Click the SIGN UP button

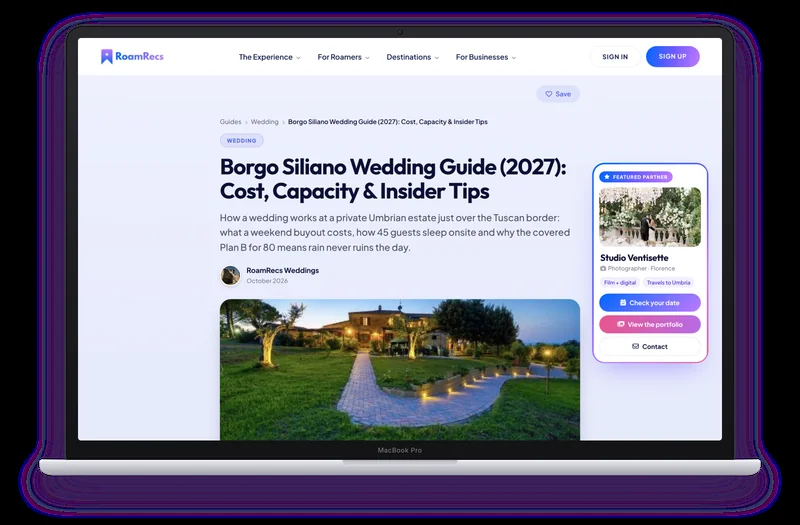[672, 57]
